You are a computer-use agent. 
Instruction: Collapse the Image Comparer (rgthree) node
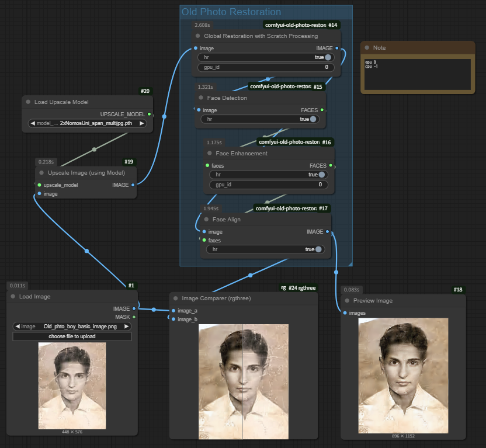(176, 298)
